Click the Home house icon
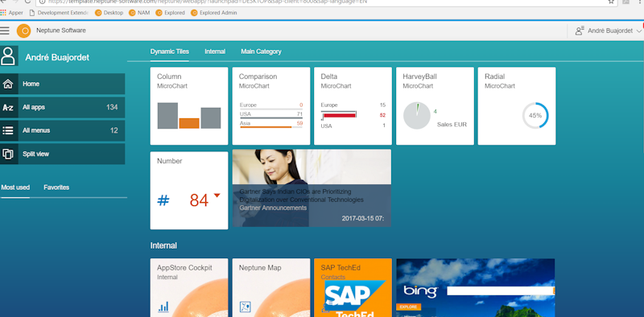The width and height of the screenshot is (644, 317). pos(8,84)
